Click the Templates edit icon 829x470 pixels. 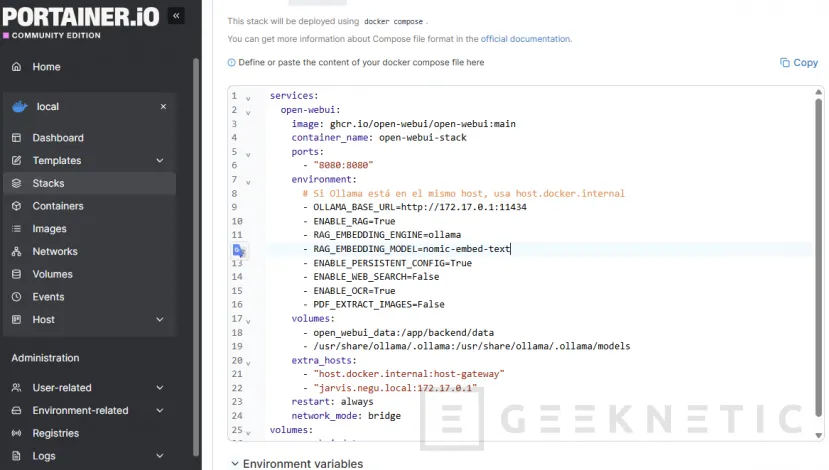pos(16,160)
